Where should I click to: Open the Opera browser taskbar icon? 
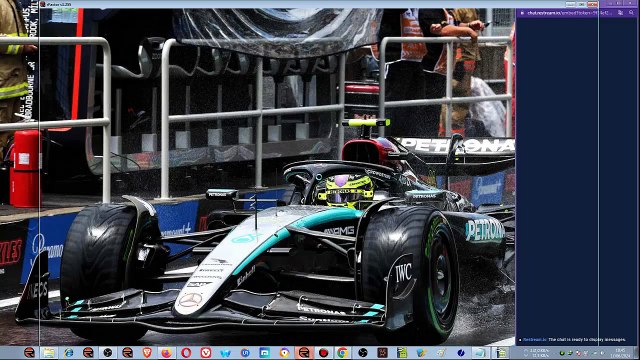[186, 353]
